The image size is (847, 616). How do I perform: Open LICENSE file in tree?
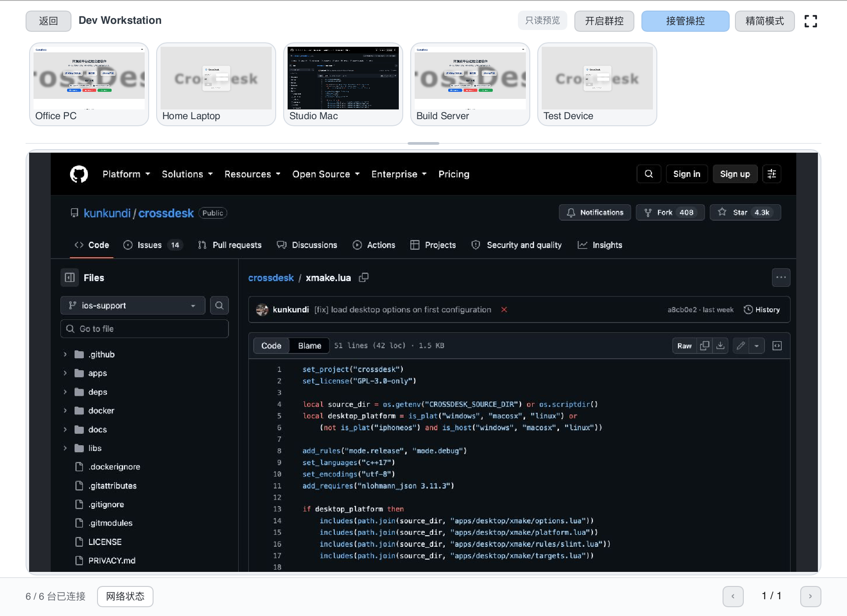(105, 541)
